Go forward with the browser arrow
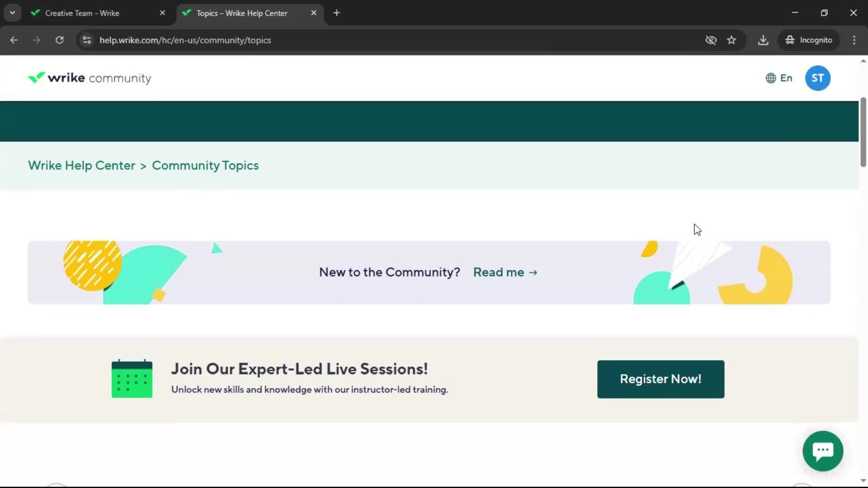Viewport: 868px width, 488px height. 36,40
